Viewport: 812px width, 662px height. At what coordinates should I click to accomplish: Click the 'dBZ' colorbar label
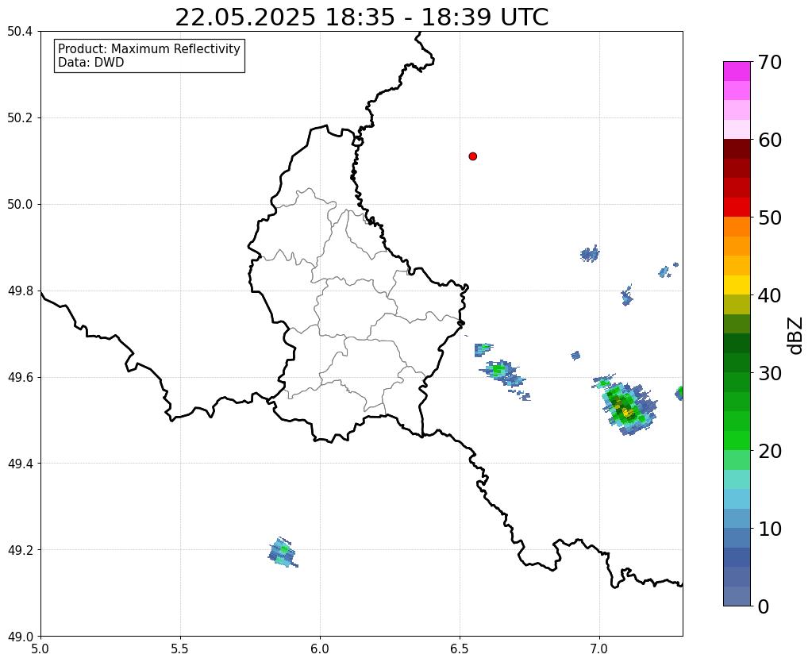(x=796, y=336)
